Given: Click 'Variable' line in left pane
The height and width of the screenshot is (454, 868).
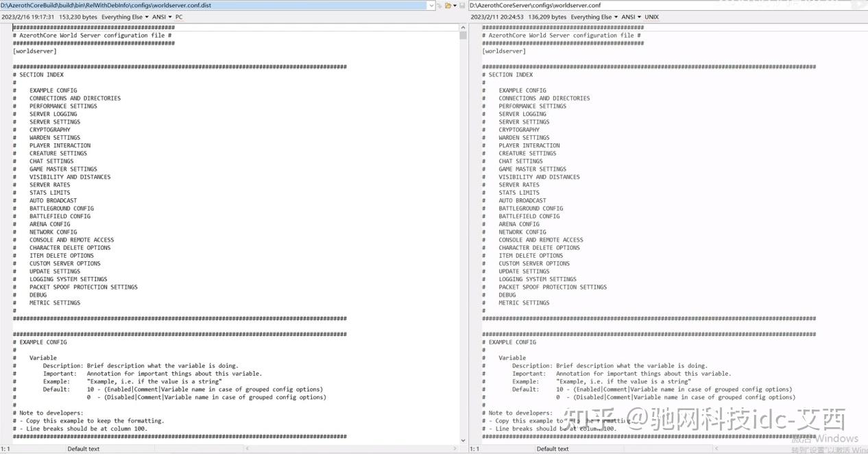Looking at the screenshot, I should pyautogui.click(x=43, y=358).
